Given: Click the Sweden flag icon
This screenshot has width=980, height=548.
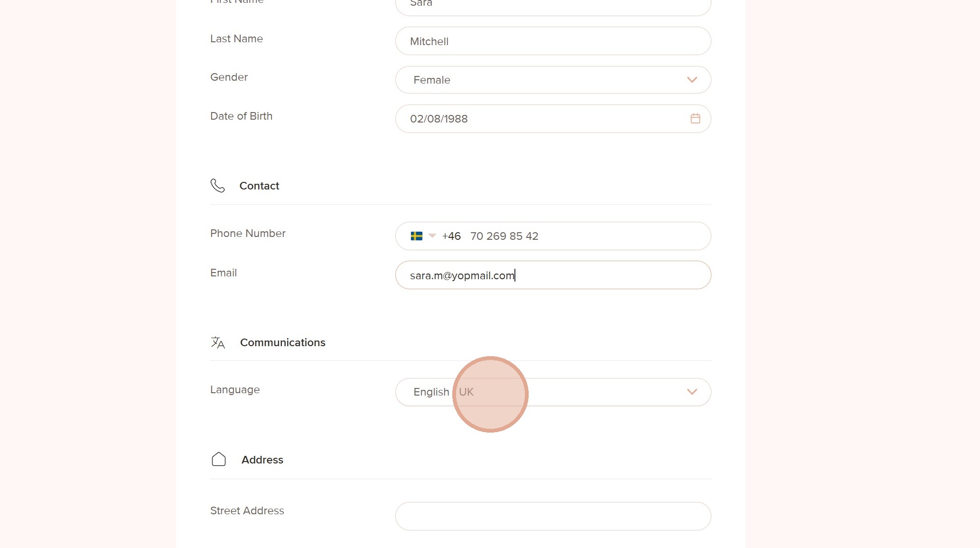Looking at the screenshot, I should point(416,236).
